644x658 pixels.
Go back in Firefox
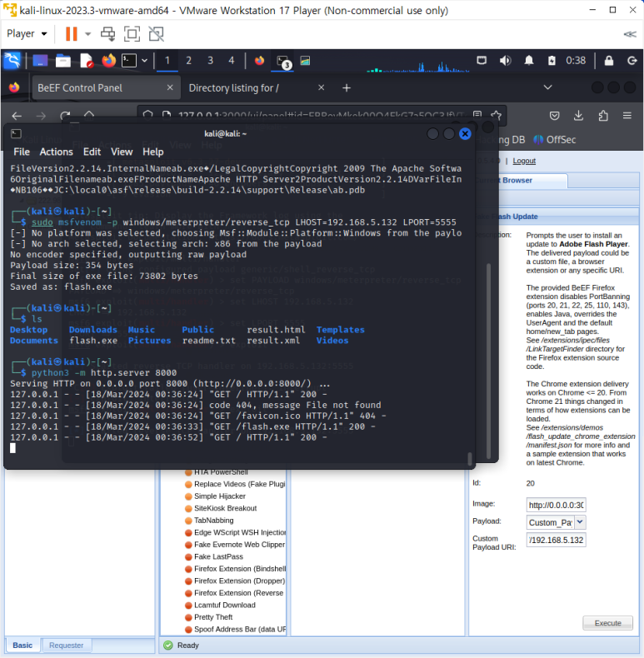pyautogui.click(x=17, y=116)
